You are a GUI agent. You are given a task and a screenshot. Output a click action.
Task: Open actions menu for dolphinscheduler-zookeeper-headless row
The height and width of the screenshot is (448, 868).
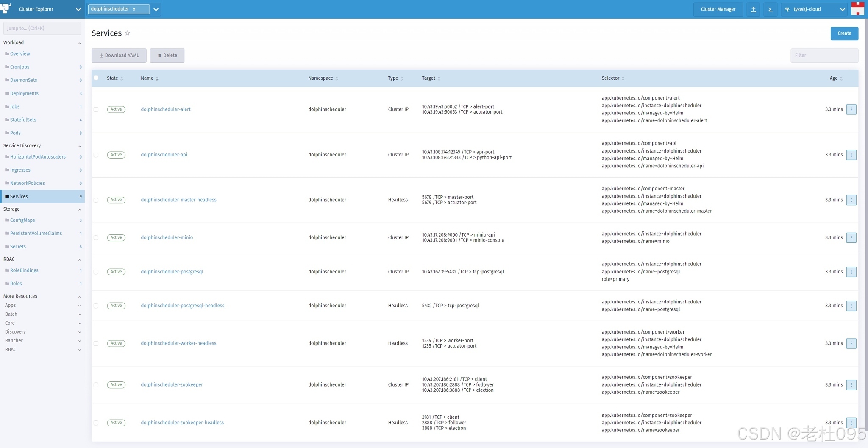tap(851, 423)
